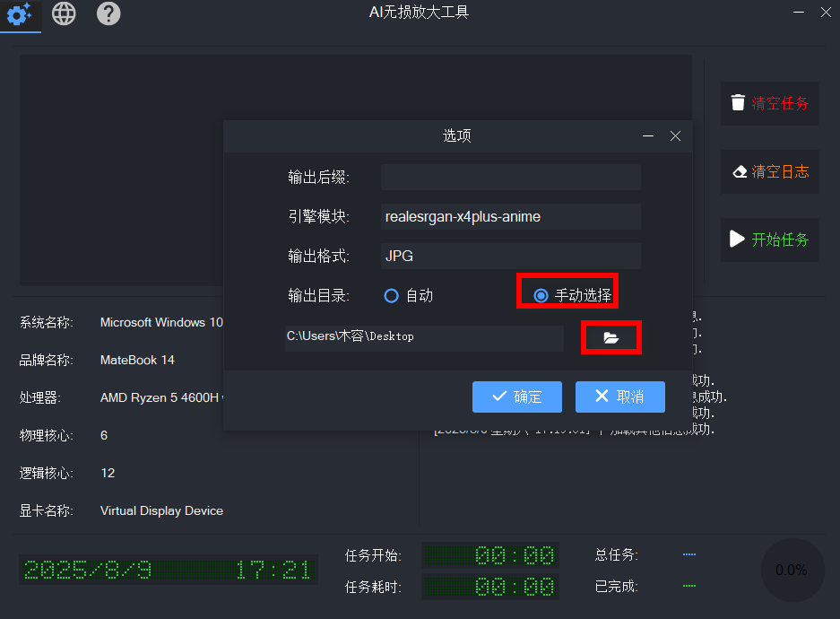840x619 pixels.
Task: Click the 总任务 label
Action: 616,554
